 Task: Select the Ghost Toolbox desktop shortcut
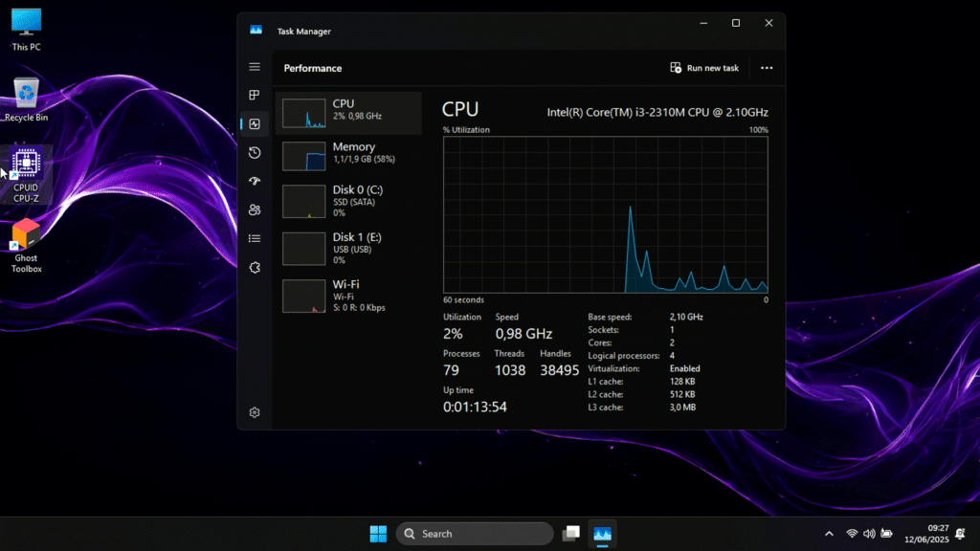point(26,246)
